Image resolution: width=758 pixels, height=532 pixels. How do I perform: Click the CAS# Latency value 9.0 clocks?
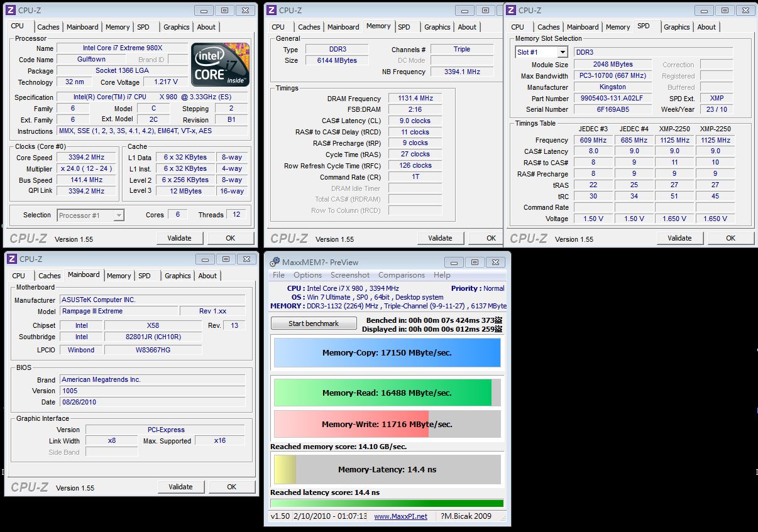pos(415,121)
